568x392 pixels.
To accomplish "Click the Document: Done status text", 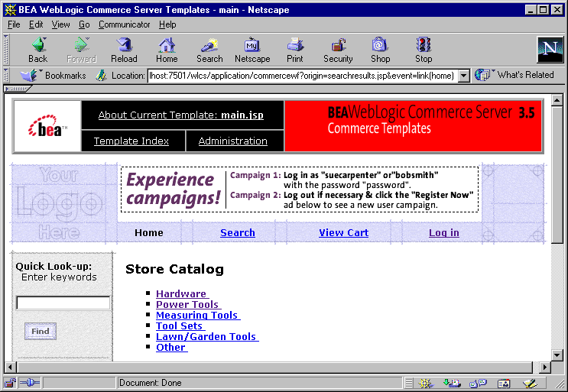I will click(x=151, y=383).
